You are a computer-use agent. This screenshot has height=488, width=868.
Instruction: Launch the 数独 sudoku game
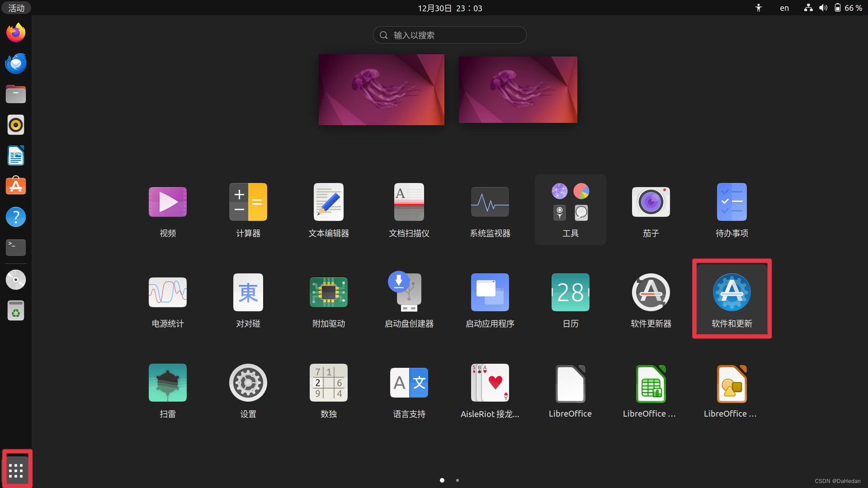point(328,383)
